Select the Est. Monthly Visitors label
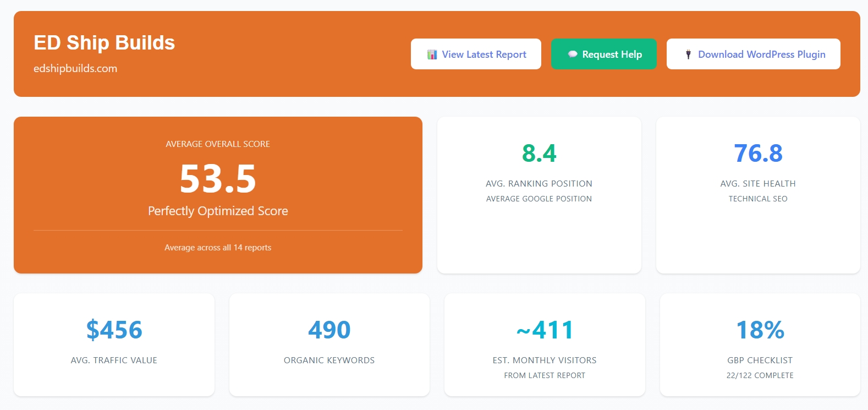The width and height of the screenshot is (868, 410). pyautogui.click(x=545, y=360)
